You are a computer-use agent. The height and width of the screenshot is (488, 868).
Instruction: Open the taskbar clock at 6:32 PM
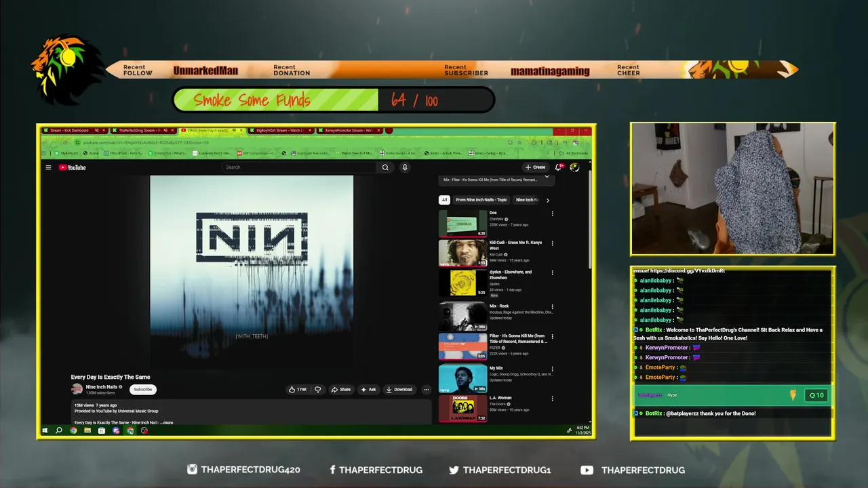tap(583, 430)
